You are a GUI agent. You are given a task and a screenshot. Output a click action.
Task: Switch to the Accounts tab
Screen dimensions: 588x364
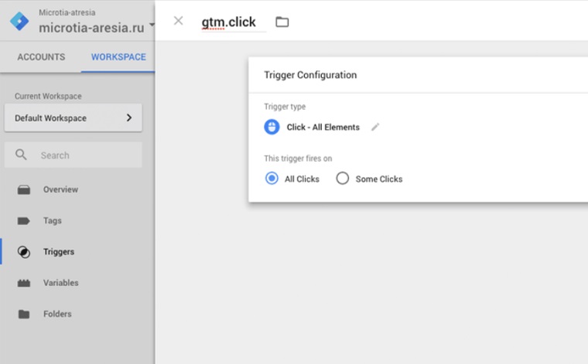pos(41,57)
